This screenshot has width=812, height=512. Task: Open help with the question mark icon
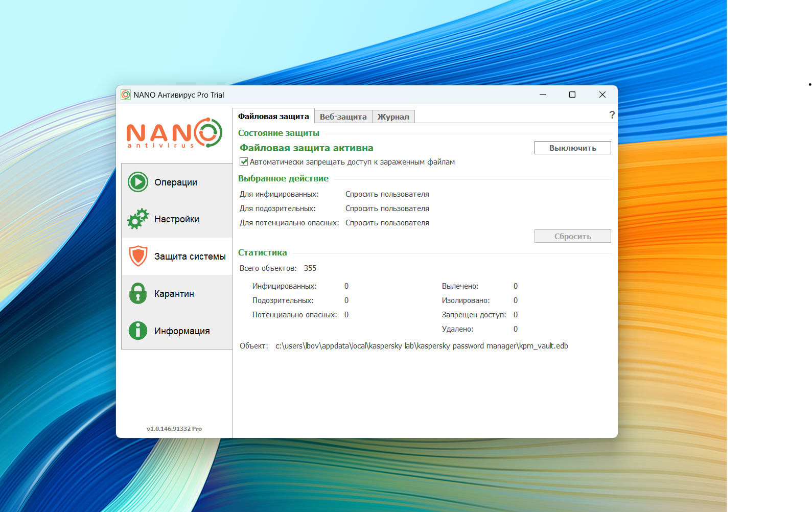612,115
